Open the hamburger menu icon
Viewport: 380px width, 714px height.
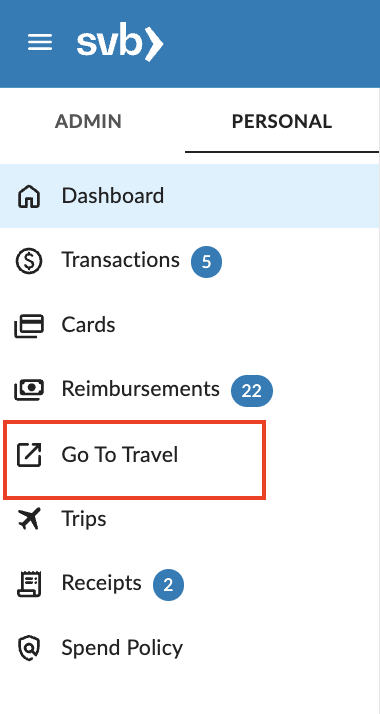(x=40, y=43)
